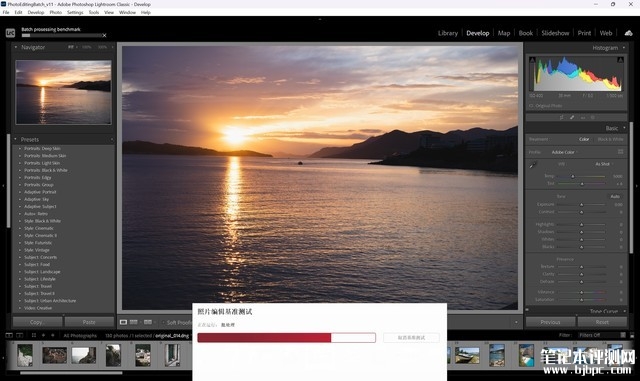Select the White Balance eyedropper tool
Viewport: 640px width, 381px height.
click(533, 165)
